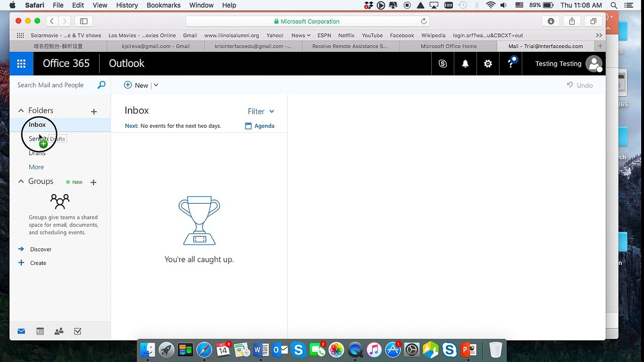
Task: Click the Safari address bar
Action: coord(307,21)
